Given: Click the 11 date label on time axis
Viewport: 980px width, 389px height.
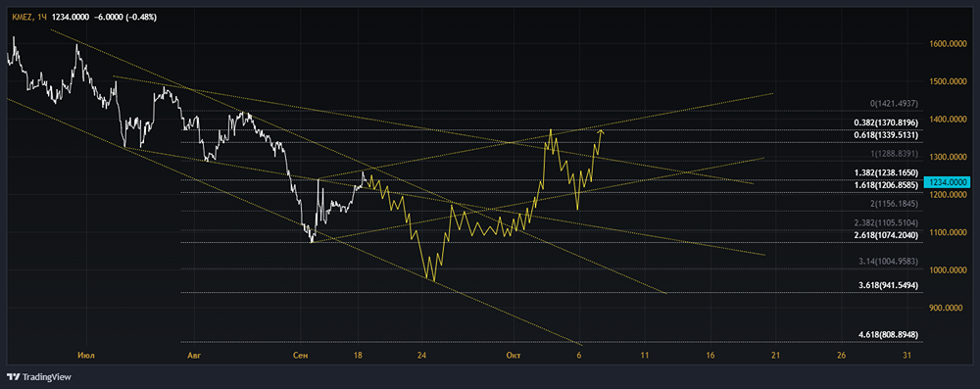Looking at the screenshot, I should [645, 356].
